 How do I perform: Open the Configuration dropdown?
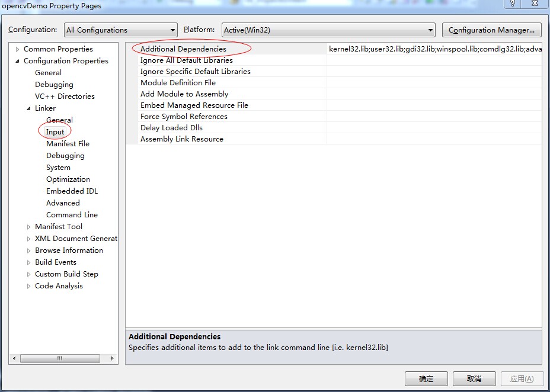click(120, 30)
